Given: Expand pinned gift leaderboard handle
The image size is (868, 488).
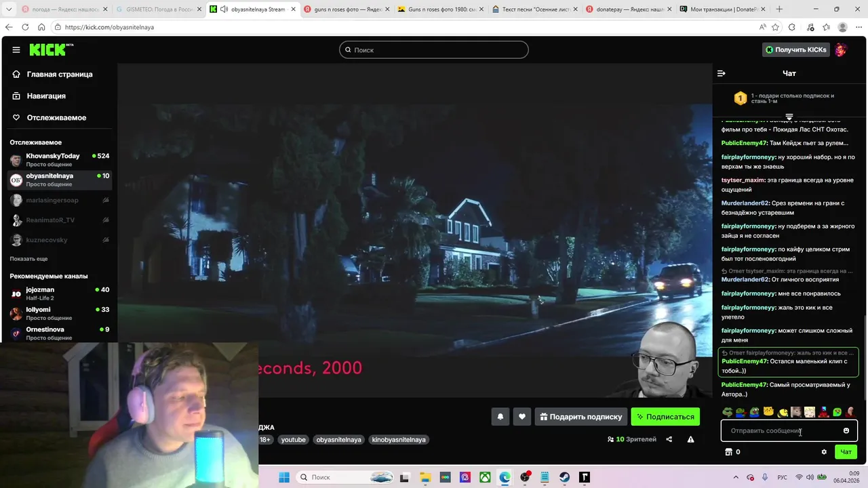Looking at the screenshot, I should (x=789, y=117).
